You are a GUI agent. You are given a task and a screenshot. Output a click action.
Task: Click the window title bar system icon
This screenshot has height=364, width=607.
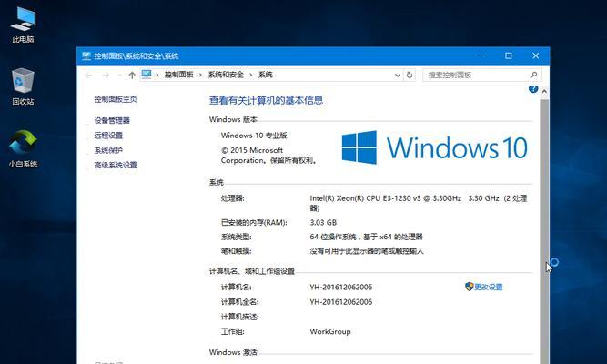(x=86, y=56)
